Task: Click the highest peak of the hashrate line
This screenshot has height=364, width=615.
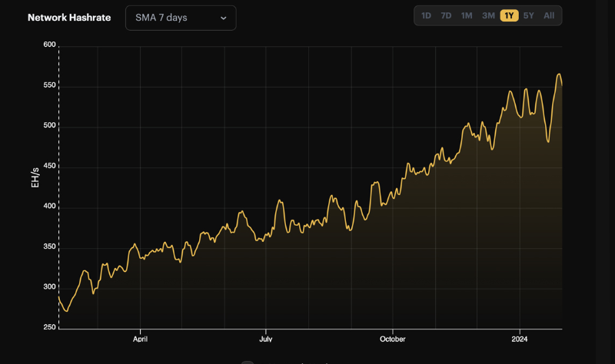Action: point(559,74)
